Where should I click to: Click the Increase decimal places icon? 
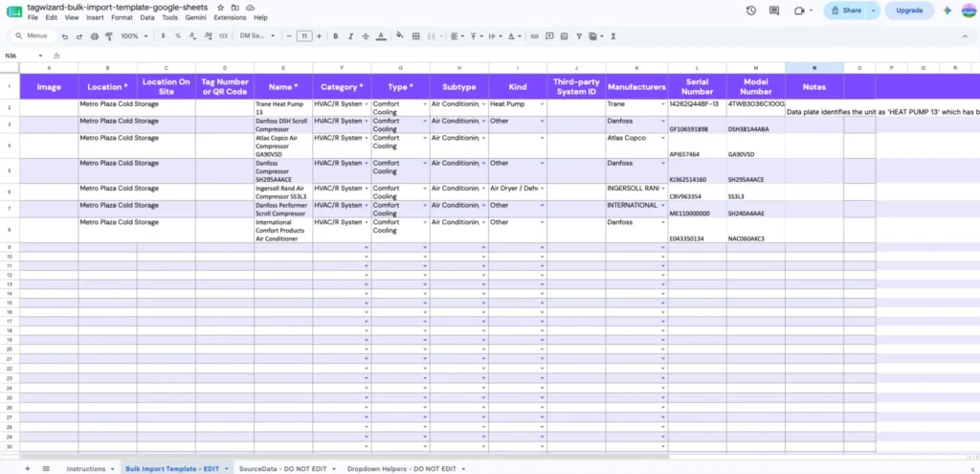tap(208, 36)
